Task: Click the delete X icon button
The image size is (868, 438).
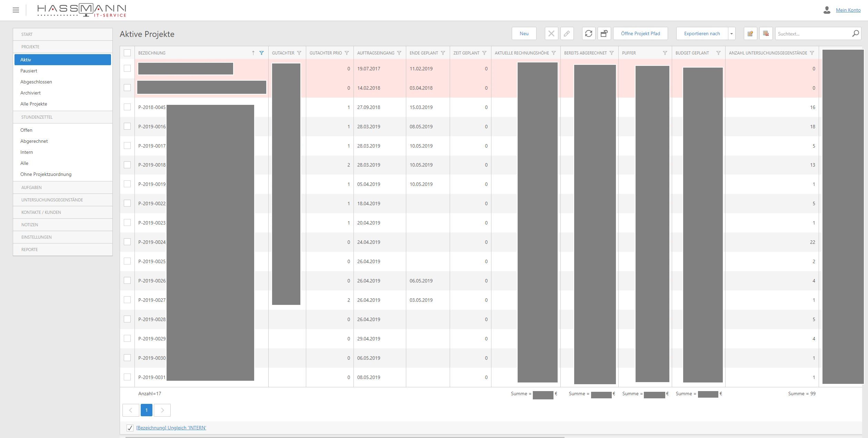Action: point(551,33)
